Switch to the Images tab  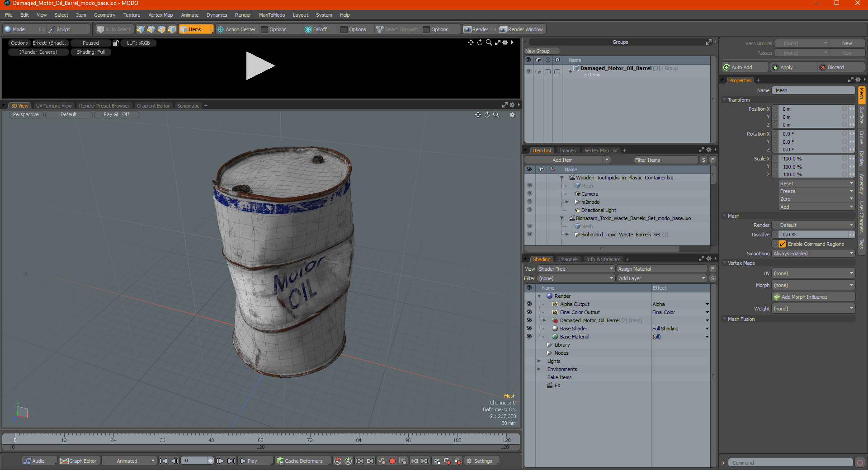pos(567,150)
